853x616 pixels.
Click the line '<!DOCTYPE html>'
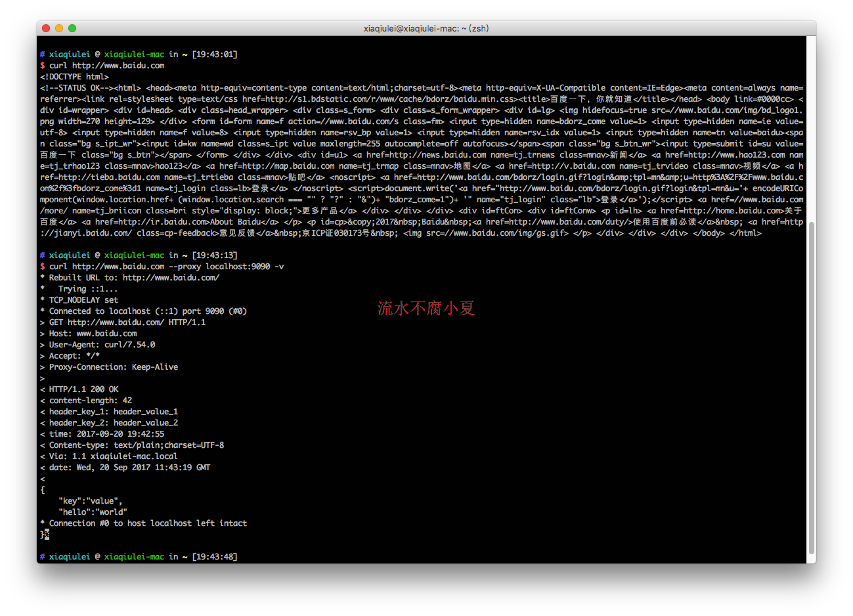point(75,77)
